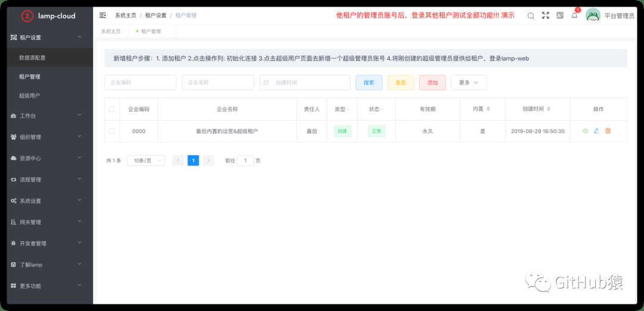Click 系统主页 in the breadcrumb
Image resolution: width=644 pixels, height=311 pixels.
125,15
